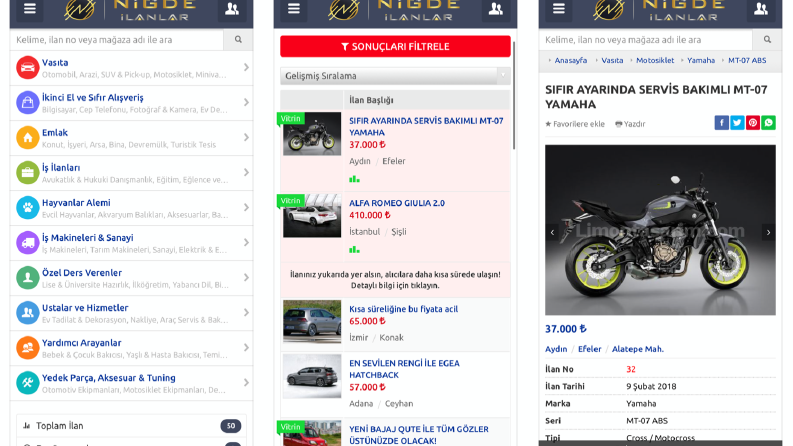
Task: Click the Hayvanlar Alemi paw icon
Action: pos(27,207)
